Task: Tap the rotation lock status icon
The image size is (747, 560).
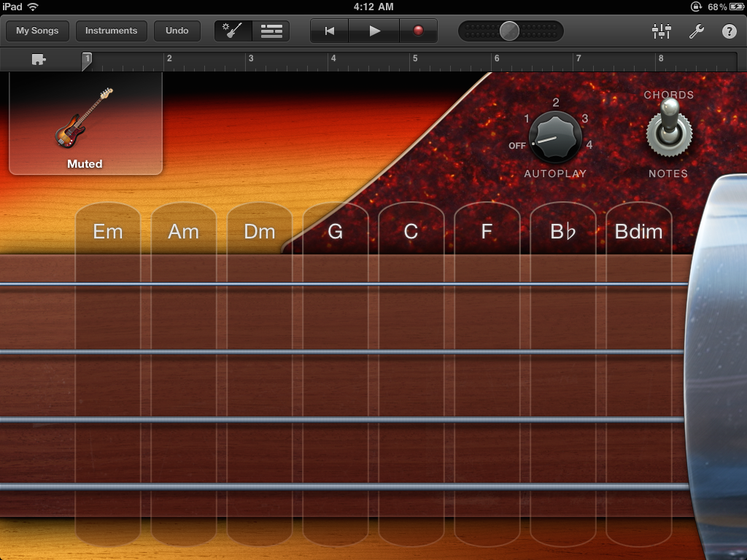Action: click(x=695, y=7)
